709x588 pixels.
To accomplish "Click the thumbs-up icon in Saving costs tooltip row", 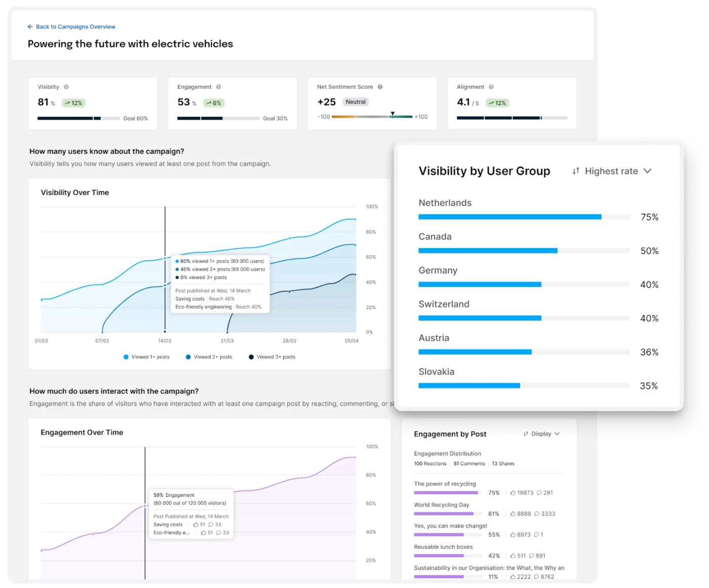I will [x=196, y=525].
